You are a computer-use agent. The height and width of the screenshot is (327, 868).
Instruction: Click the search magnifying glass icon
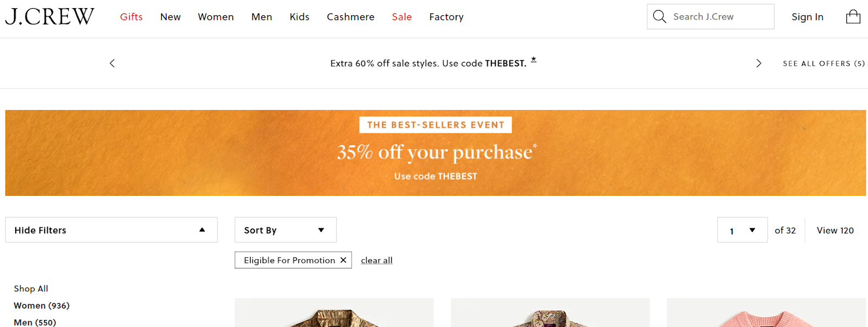click(659, 17)
